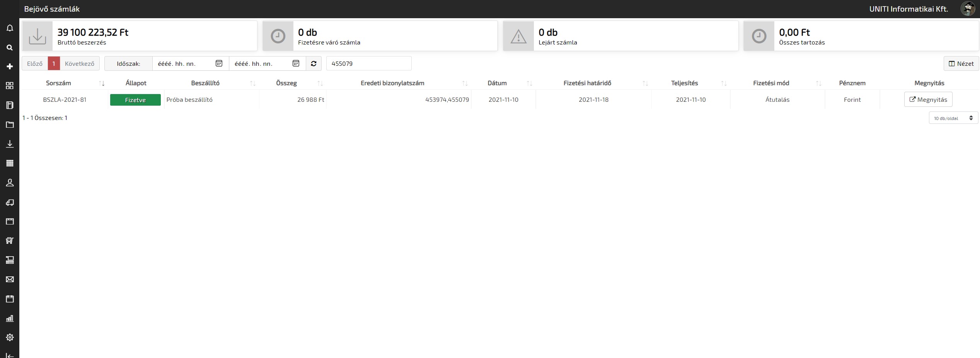Image resolution: width=980 pixels, height=358 pixels.
Task: Open the calendar picker of first date field
Action: [219, 63]
